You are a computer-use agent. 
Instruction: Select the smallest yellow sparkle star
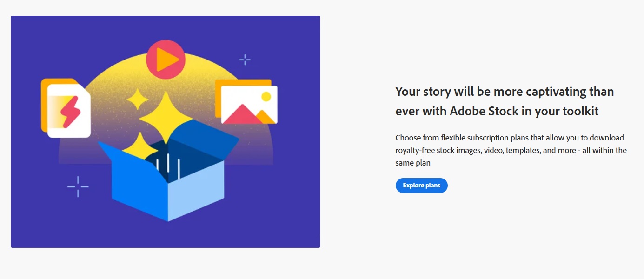[x=137, y=100]
